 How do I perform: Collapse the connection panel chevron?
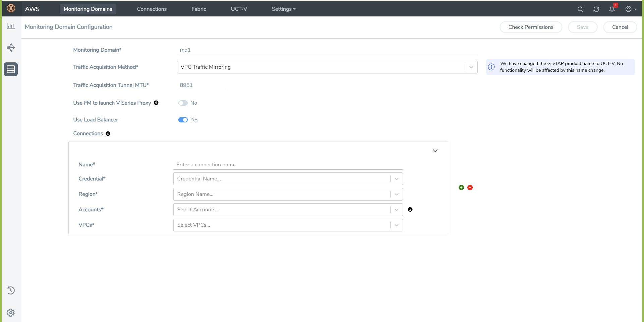[x=435, y=151]
